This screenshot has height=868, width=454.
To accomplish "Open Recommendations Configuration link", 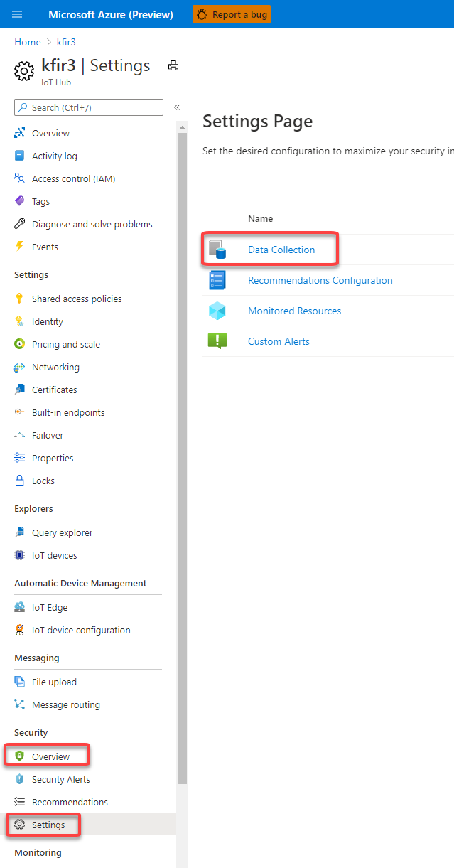I will 320,280.
